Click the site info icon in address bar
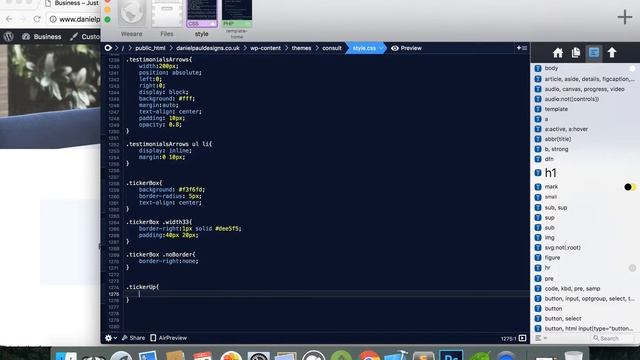Screen dimensions: 640x360 (x=53, y=19)
